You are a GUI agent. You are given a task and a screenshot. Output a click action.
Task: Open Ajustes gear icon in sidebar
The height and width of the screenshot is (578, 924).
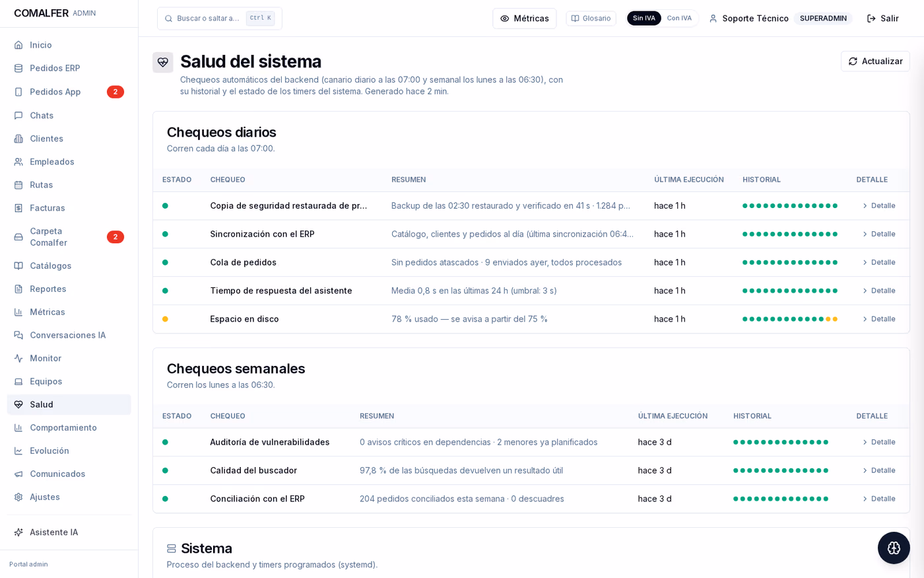[x=18, y=497]
